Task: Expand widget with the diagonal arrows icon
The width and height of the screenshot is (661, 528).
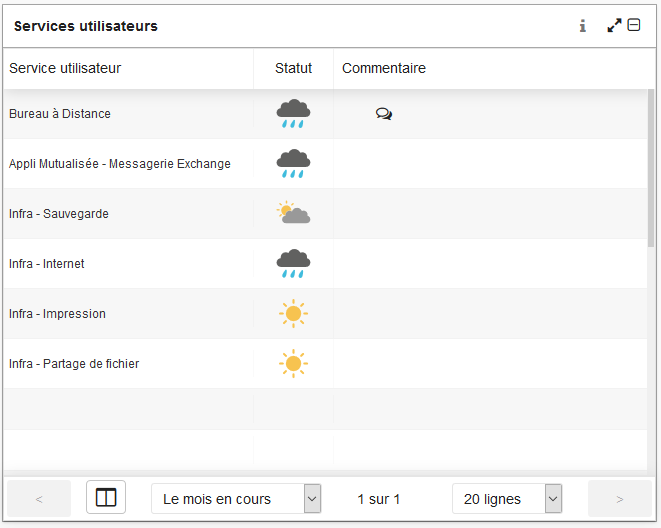Action: [614, 25]
